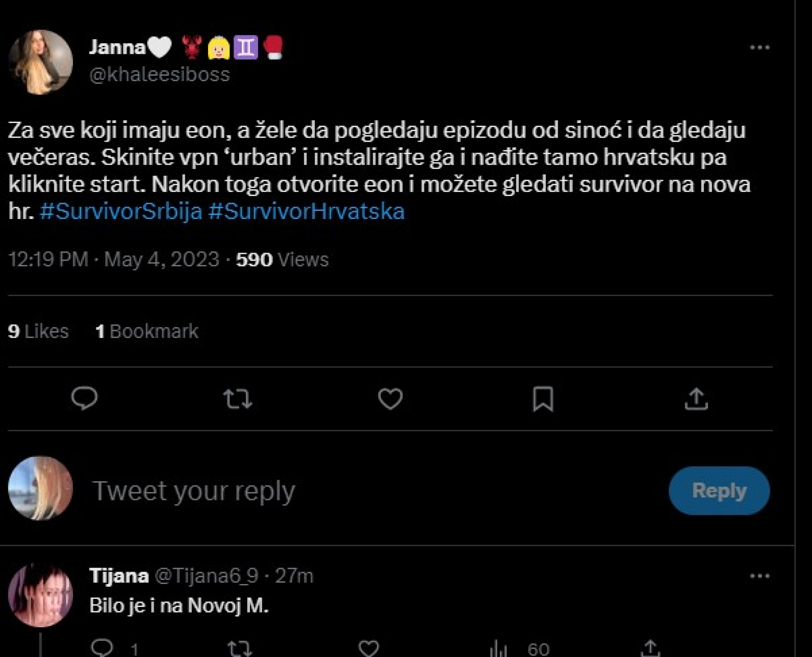Open the more options menu on Janna's tweet
Image resolution: width=812 pixels, height=657 pixels.
click(x=760, y=48)
